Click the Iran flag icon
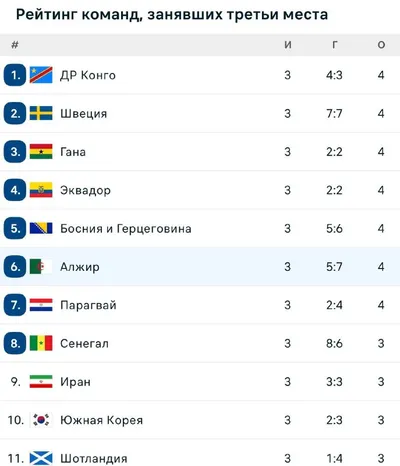The height and width of the screenshot is (466, 400). [41, 382]
